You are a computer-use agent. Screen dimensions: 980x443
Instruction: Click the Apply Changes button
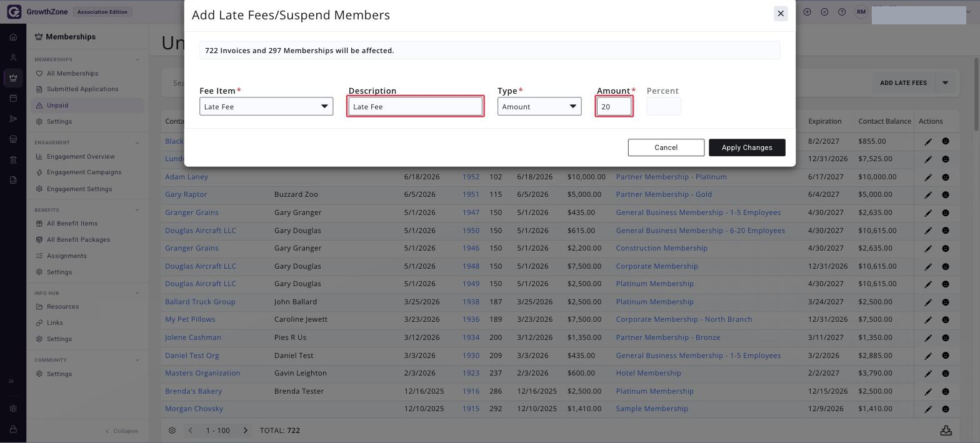(747, 147)
